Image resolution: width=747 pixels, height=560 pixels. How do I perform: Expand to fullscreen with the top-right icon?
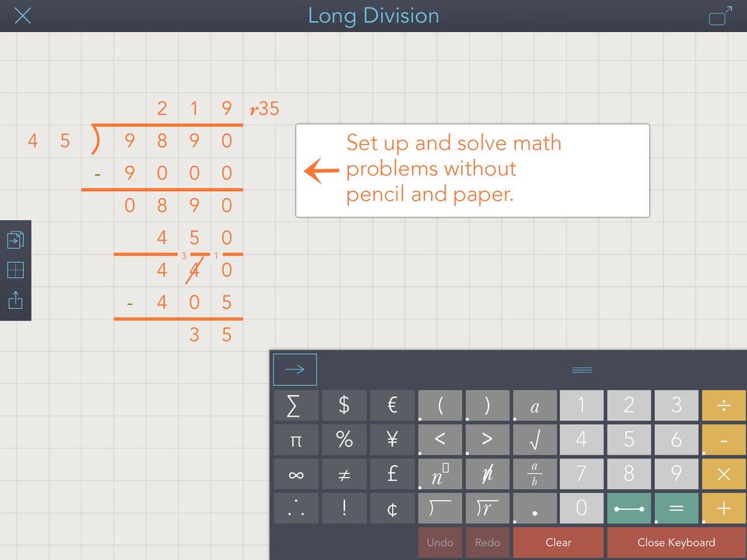click(719, 16)
